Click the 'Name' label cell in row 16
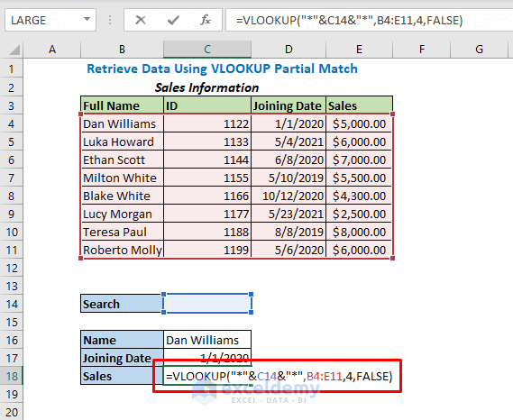Screen dimensions: 513x420 pos(122,340)
